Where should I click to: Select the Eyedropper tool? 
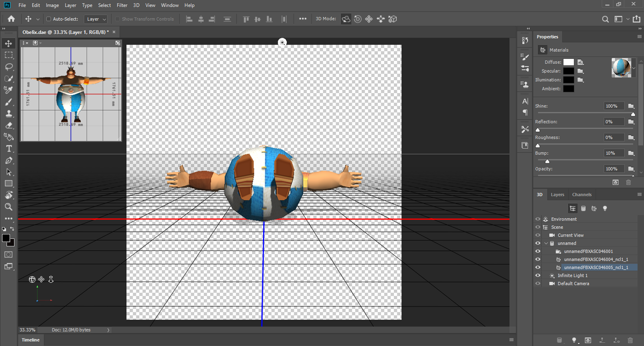tap(9, 90)
